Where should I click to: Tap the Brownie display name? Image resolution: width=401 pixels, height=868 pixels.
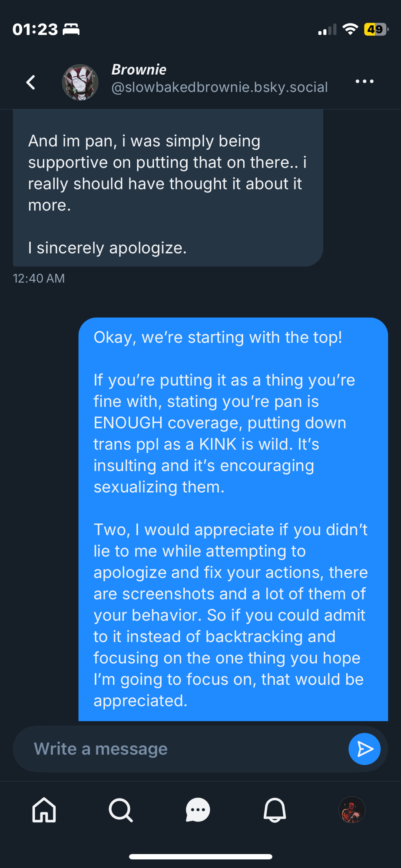(x=139, y=69)
